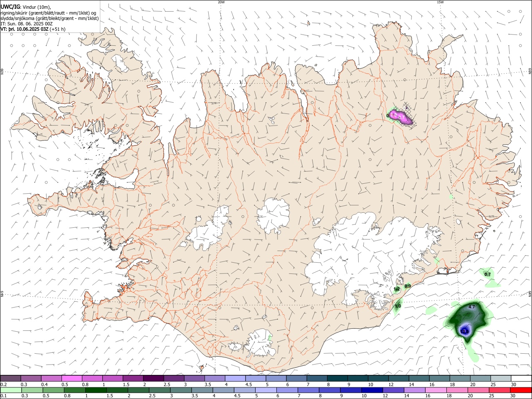Click the '1.0' precipitation value near coast
Viewport: 532px width, 399px height.
click(398, 306)
